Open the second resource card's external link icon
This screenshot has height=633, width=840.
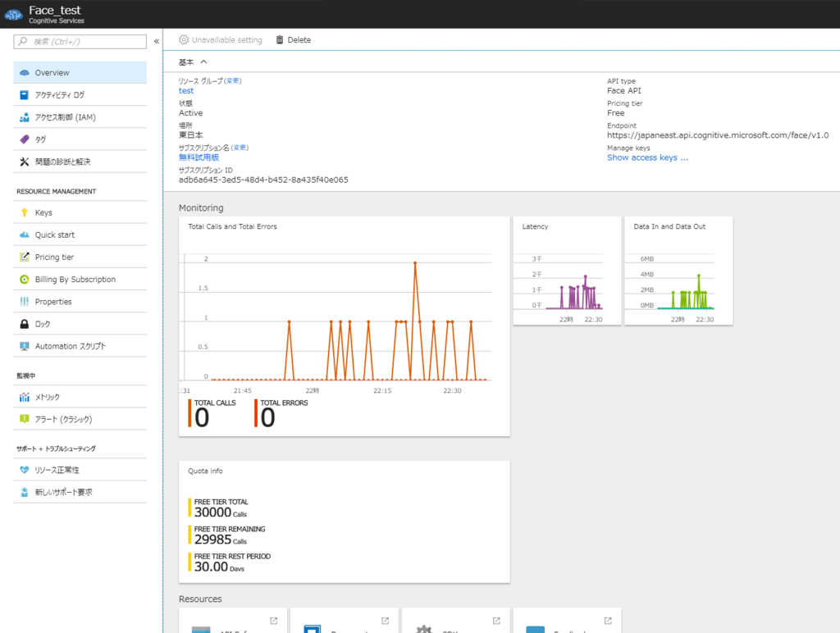coord(386,621)
